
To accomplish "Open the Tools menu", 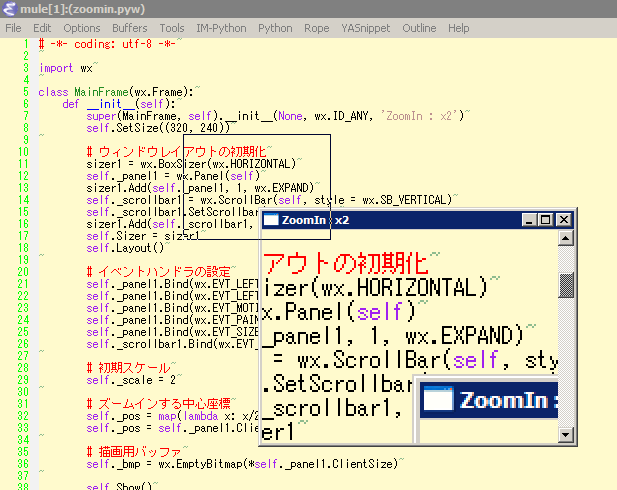I will coord(172,28).
